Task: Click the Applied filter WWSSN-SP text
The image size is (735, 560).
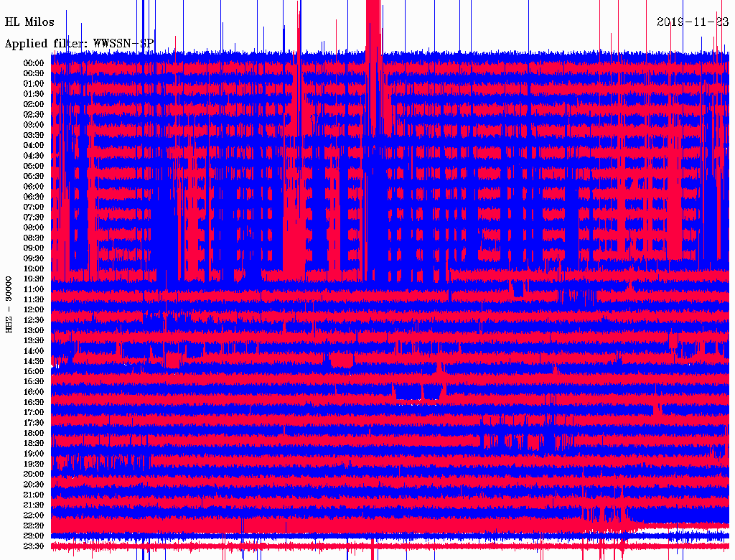Action: click(x=79, y=44)
